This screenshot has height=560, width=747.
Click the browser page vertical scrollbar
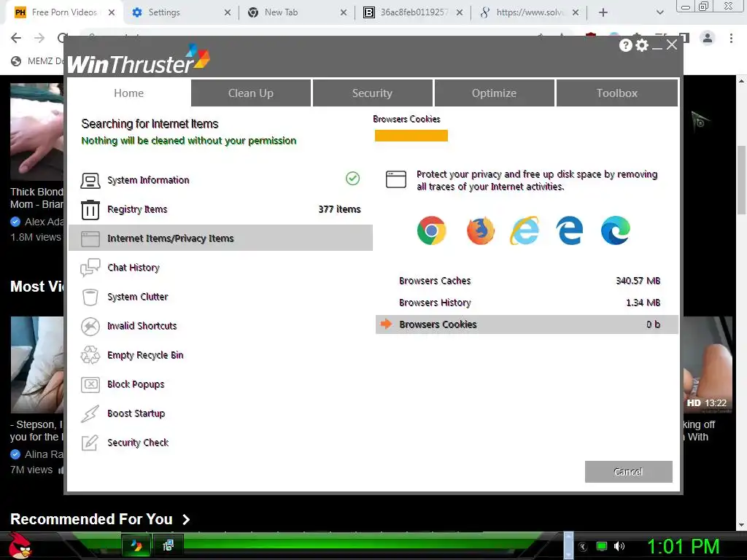pyautogui.click(x=741, y=181)
